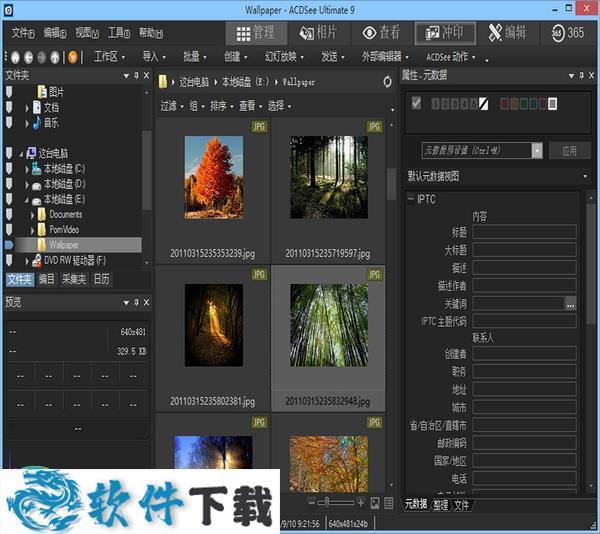Open the 365 mode button
The image size is (600, 534).
point(568,33)
